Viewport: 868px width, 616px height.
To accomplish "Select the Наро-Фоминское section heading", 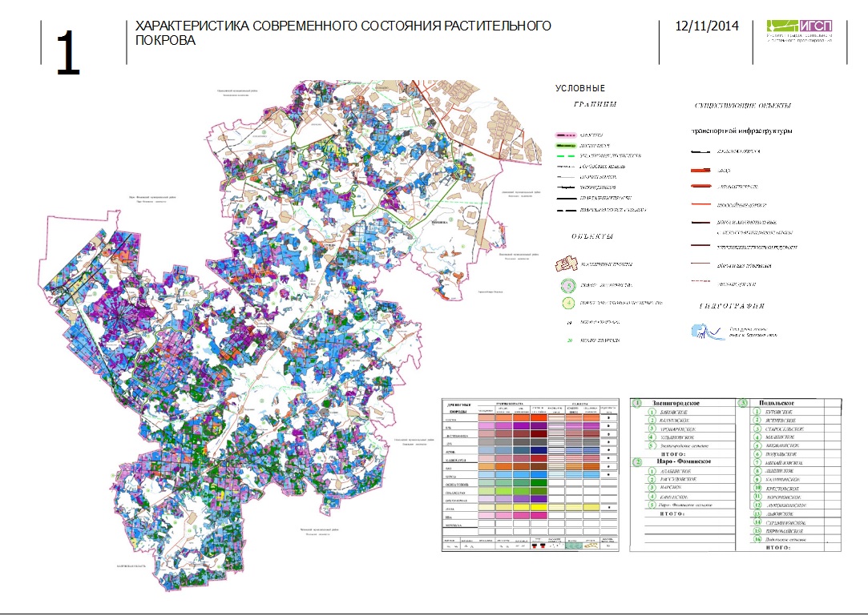I will point(683,461).
